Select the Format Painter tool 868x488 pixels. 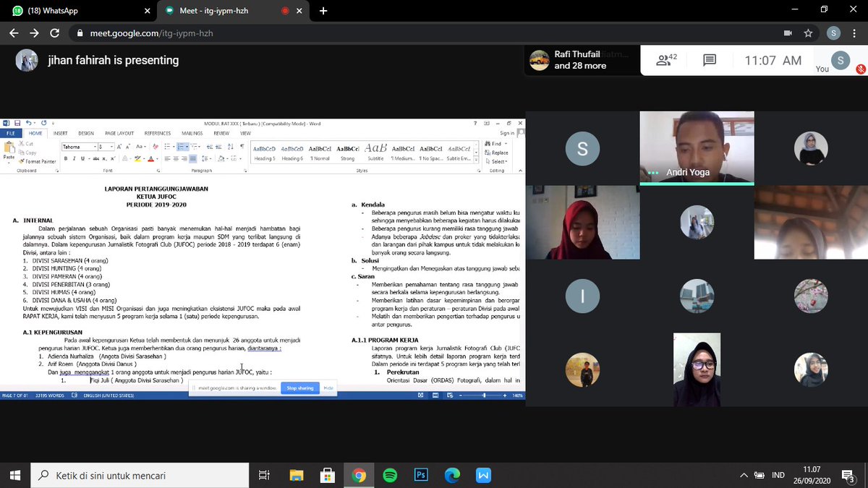[38, 161]
